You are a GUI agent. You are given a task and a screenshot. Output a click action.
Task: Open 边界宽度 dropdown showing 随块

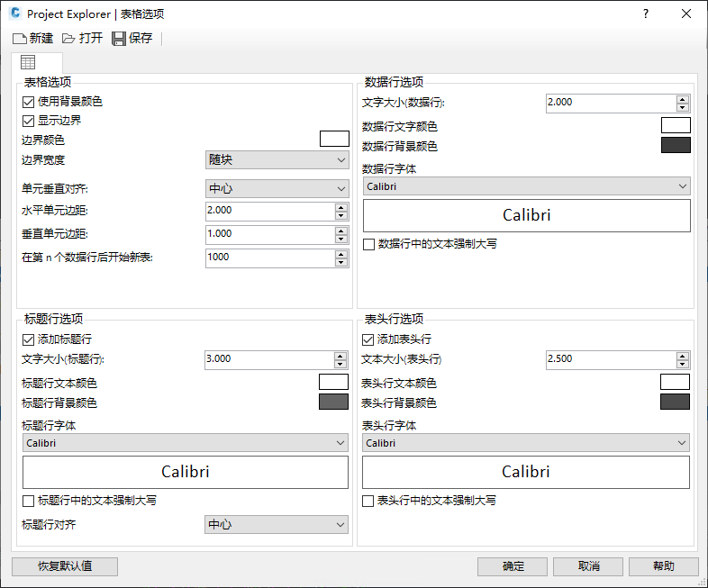click(277, 160)
